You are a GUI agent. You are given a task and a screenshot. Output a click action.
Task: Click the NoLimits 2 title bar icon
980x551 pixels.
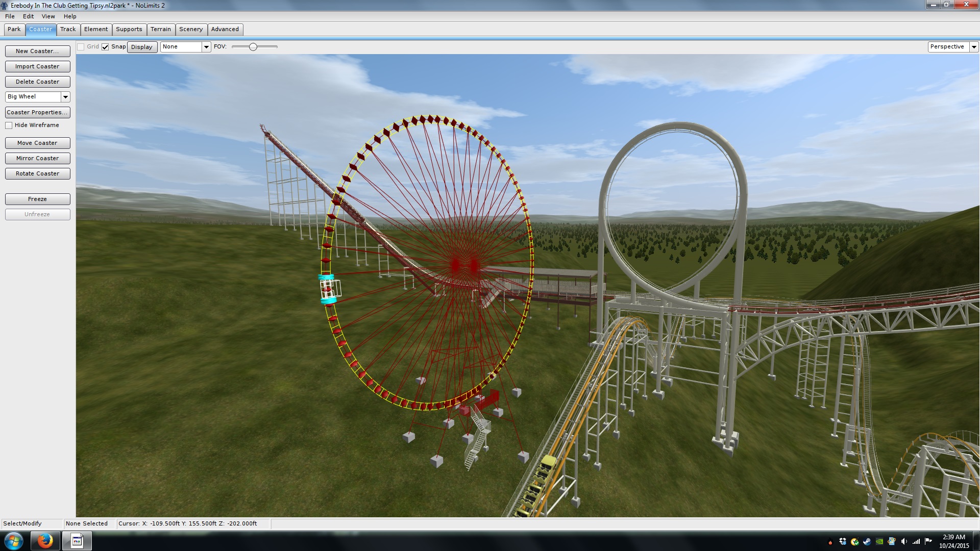[x=5, y=6]
